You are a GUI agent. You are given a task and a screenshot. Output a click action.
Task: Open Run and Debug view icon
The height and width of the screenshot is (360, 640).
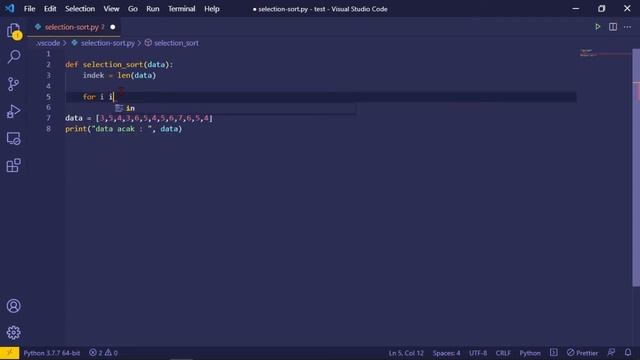[x=13, y=111]
